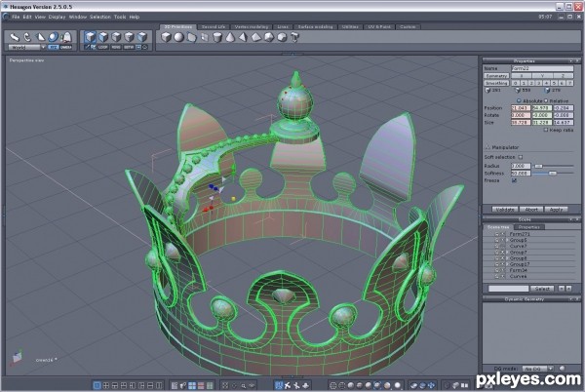
Task: Uncheck the Freeze checkbox
Action: (x=514, y=180)
